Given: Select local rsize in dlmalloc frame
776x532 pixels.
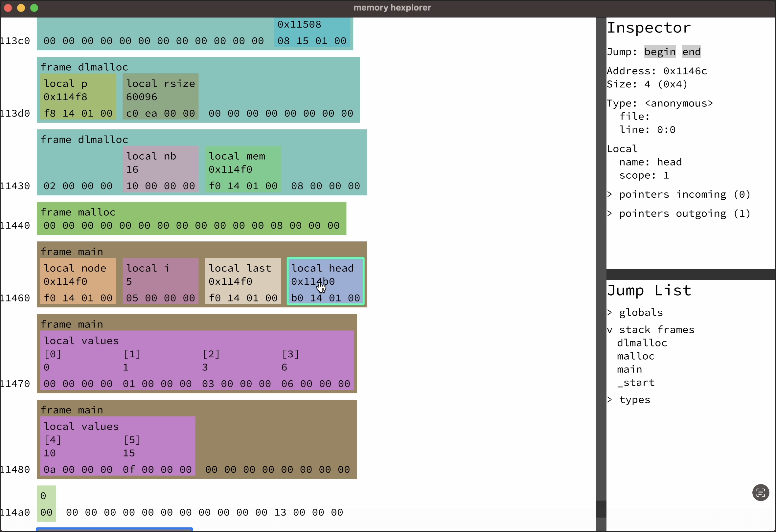Looking at the screenshot, I should pyautogui.click(x=160, y=96).
